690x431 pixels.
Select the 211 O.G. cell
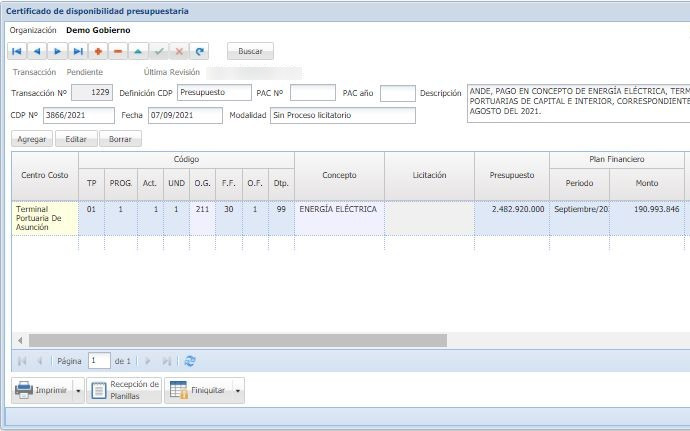tap(202, 218)
